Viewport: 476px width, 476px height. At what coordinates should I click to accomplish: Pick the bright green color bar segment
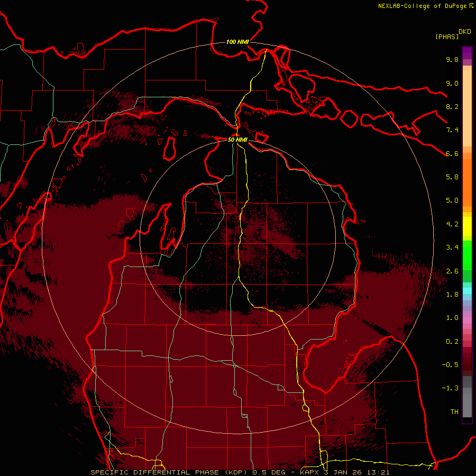coord(467,255)
